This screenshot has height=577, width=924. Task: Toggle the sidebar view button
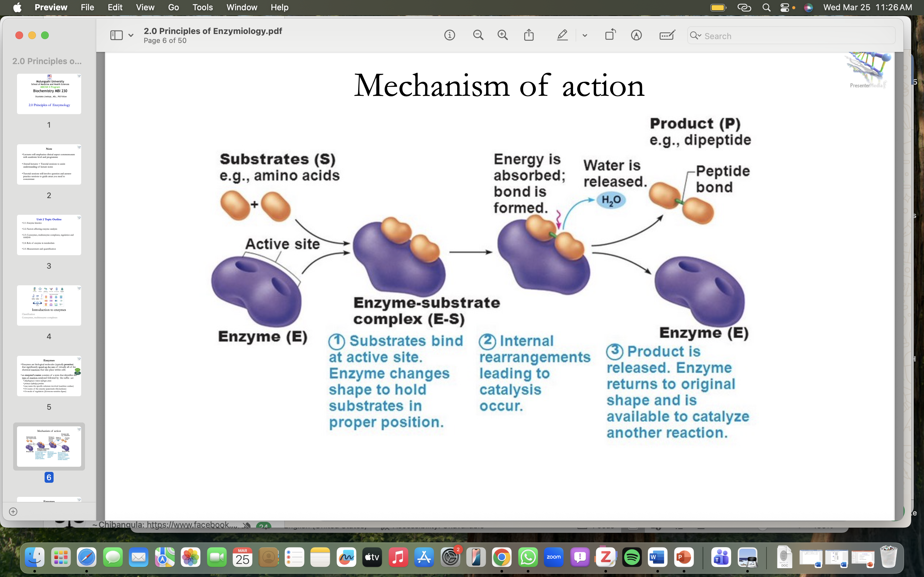point(116,36)
